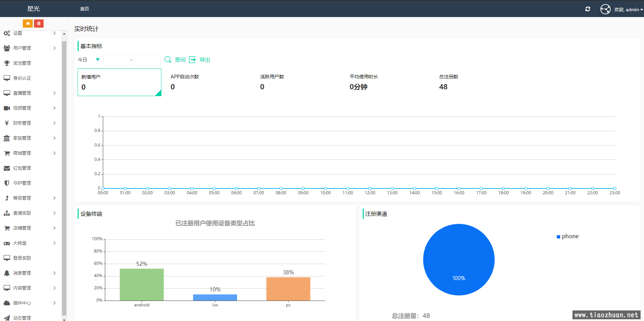The height and width of the screenshot is (321, 644).
Task: Click the 12:00 chart data point
Action: point(370,188)
